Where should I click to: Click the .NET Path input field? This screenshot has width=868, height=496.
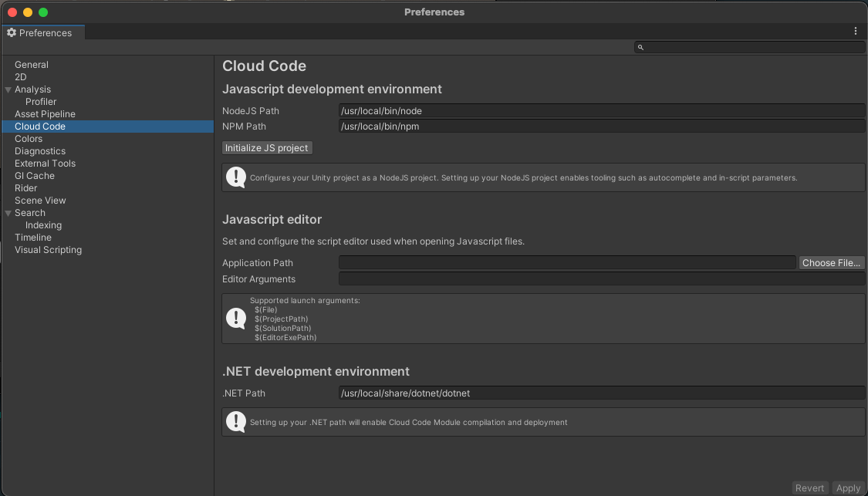pyautogui.click(x=601, y=393)
